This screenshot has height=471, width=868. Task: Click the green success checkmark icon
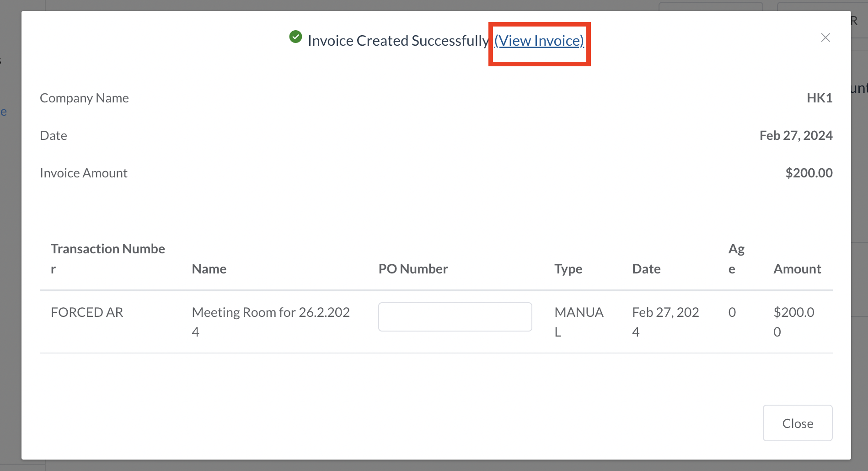296,37
